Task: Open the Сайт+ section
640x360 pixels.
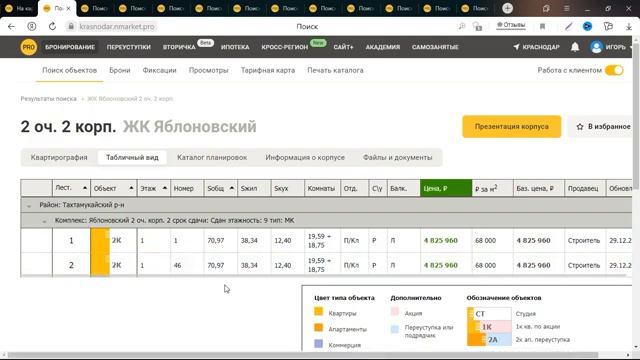Action: (x=343, y=47)
